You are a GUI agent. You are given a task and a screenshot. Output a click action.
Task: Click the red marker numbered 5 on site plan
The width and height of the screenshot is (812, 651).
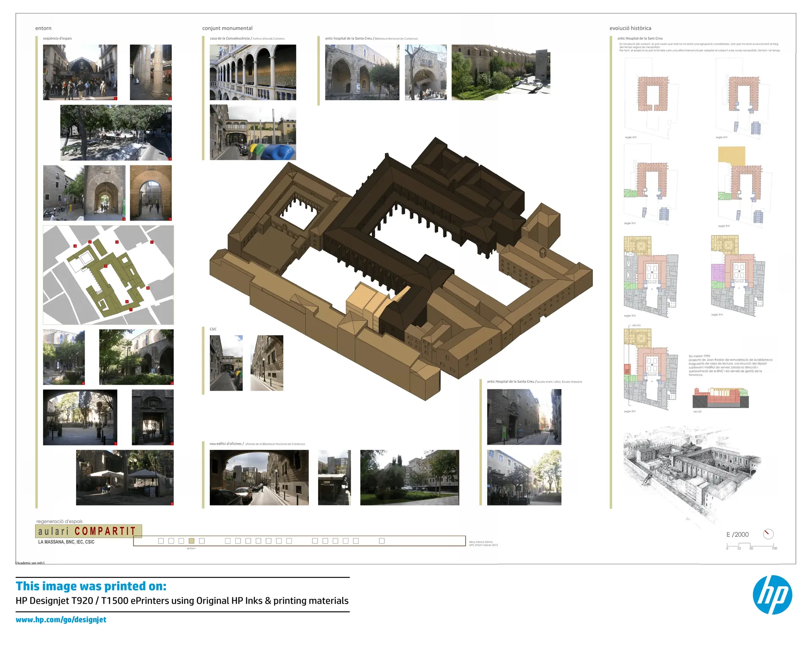[x=106, y=266]
